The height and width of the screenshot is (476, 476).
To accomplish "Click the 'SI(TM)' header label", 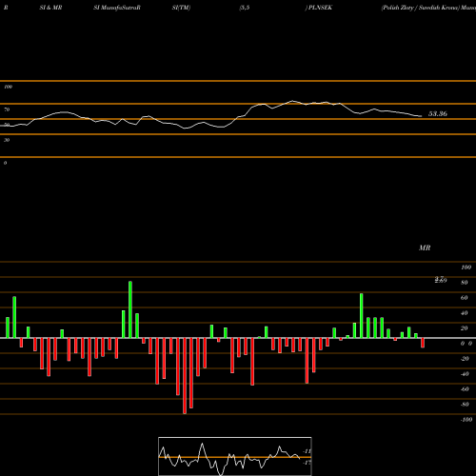I will tap(181, 8).
